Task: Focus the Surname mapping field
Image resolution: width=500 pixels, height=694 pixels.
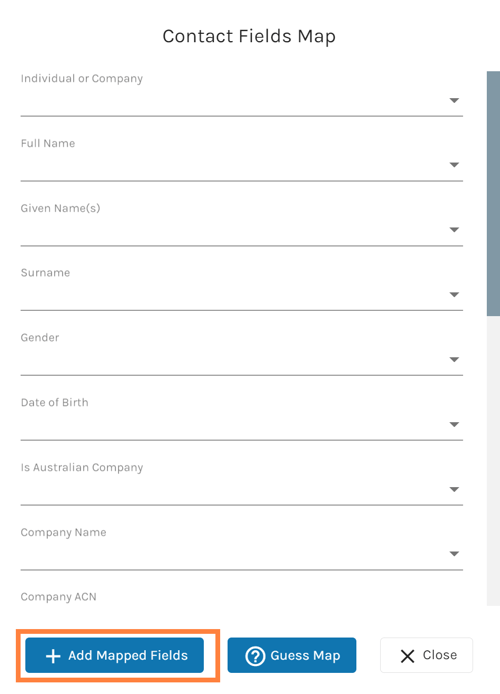Action: (242, 295)
